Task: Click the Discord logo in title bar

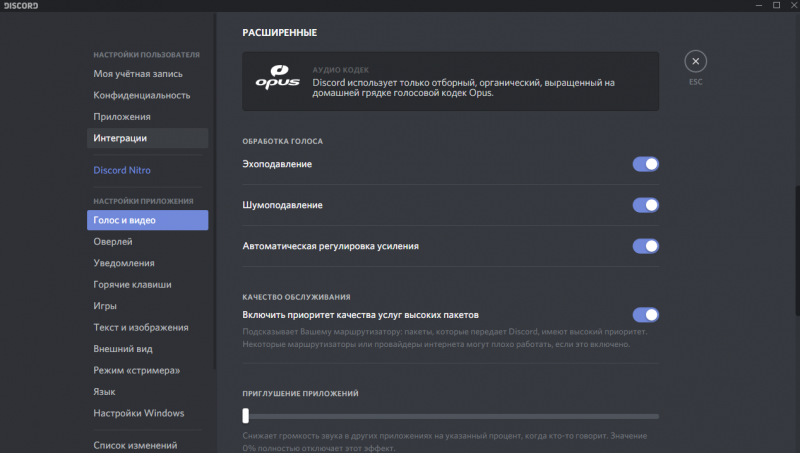Action: [x=21, y=6]
